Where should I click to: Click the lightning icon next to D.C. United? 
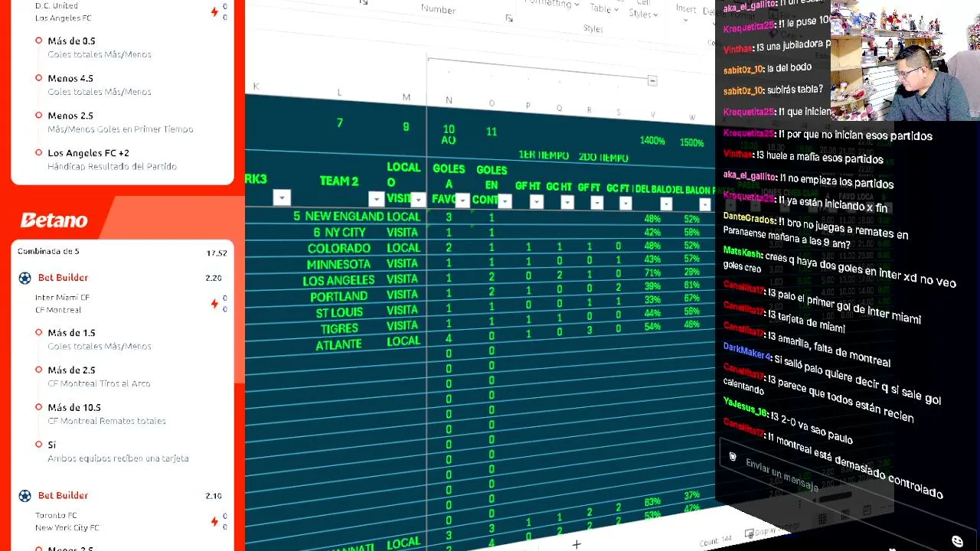pos(214,11)
